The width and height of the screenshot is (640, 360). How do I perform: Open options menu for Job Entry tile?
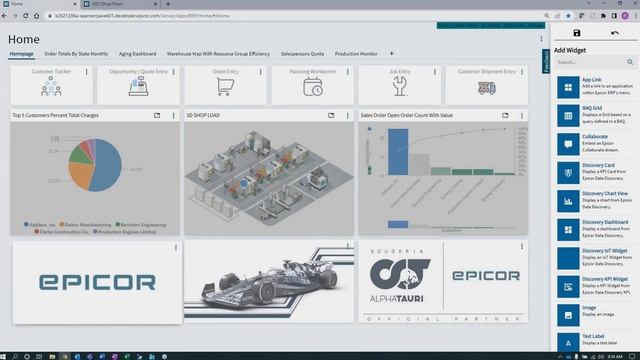(435, 72)
